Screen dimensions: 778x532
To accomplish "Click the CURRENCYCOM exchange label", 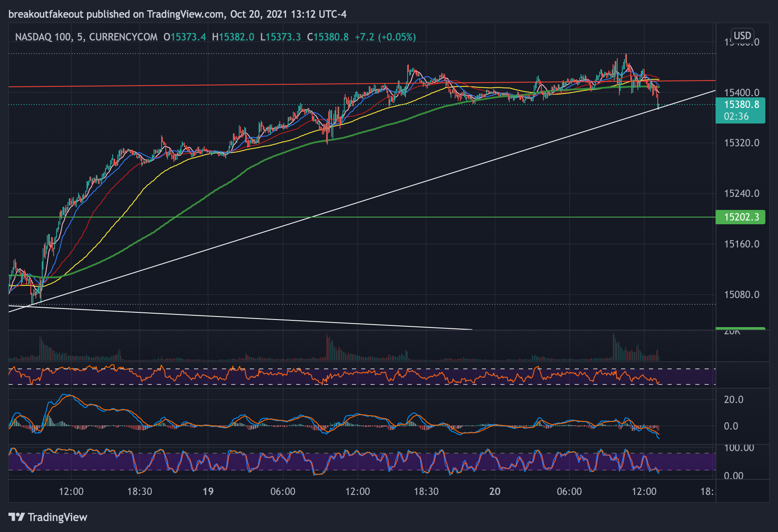I will [123, 37].
